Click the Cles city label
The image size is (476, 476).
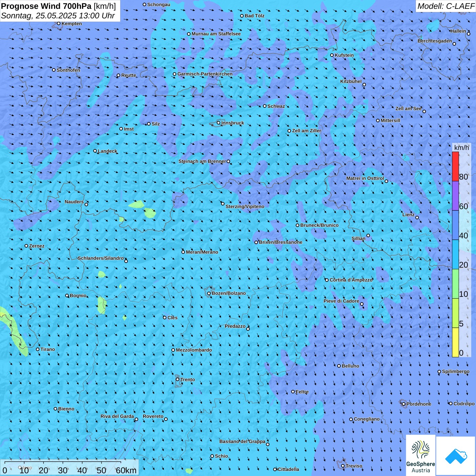173,318
